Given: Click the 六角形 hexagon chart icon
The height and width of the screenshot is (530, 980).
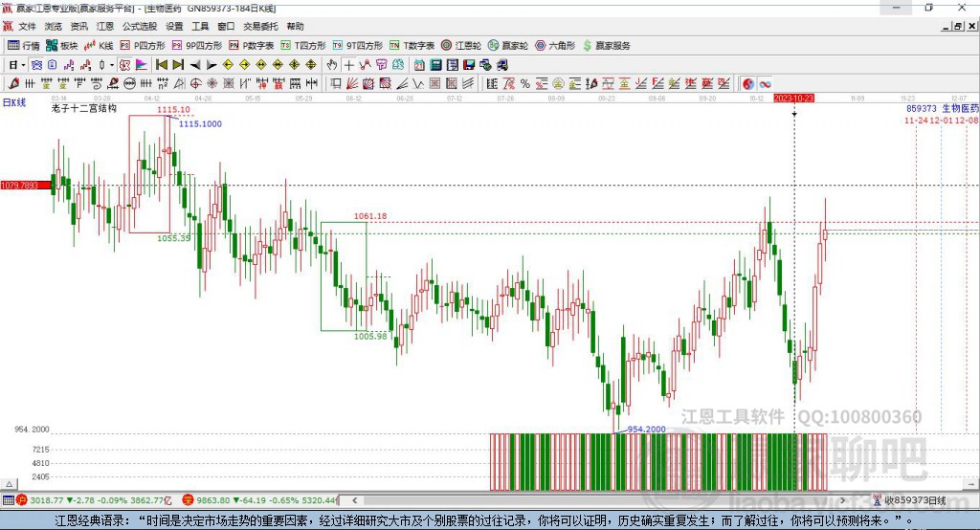Looking at the screenshot, I should click(x=555, y=45).
